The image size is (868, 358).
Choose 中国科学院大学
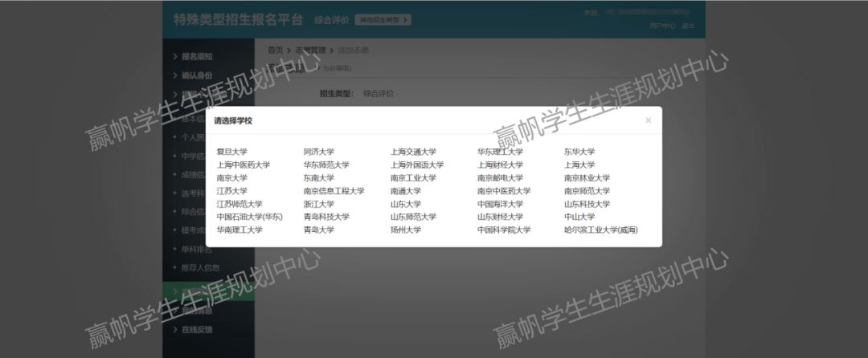coord(504,230)
